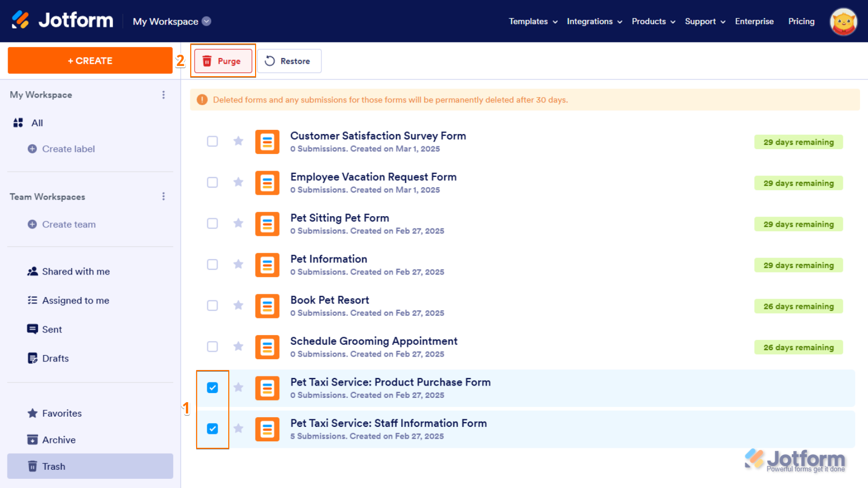
Task: Click the plus icon beside Create label
Action: point(32,149)
